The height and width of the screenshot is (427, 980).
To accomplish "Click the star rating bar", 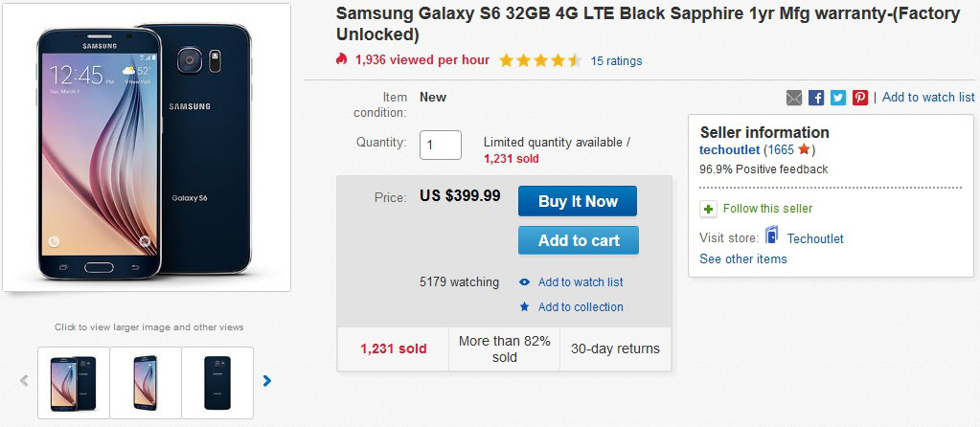I will pos(539,60).
